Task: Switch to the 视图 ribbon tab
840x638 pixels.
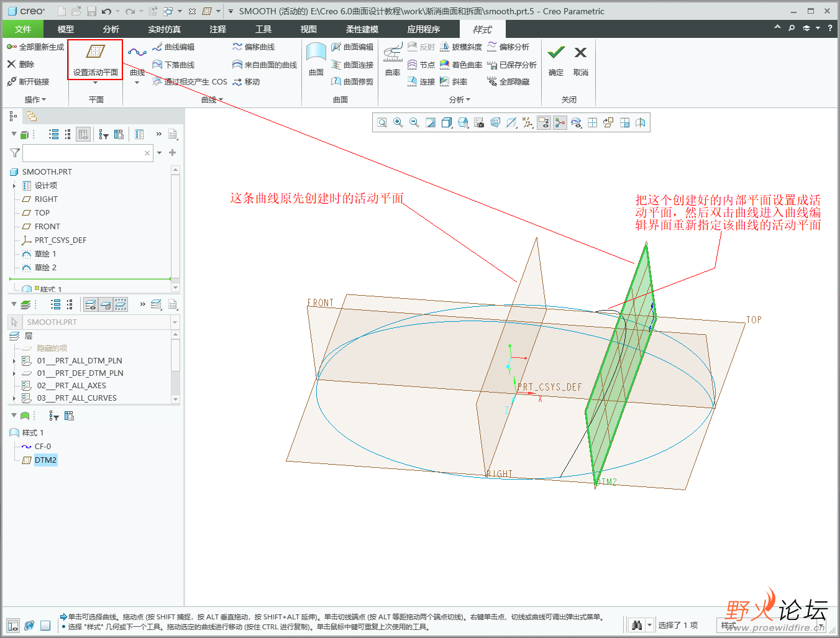Action: [309, 29]
